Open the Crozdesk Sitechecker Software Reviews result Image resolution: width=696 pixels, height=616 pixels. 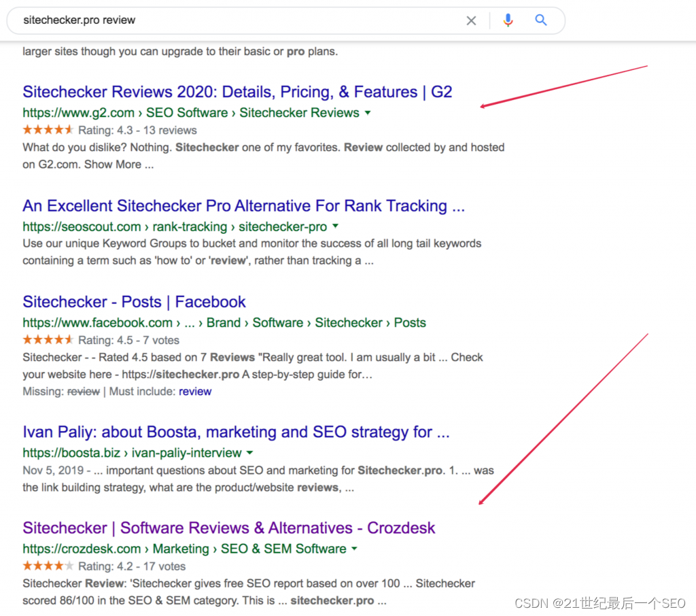point(229,528)
